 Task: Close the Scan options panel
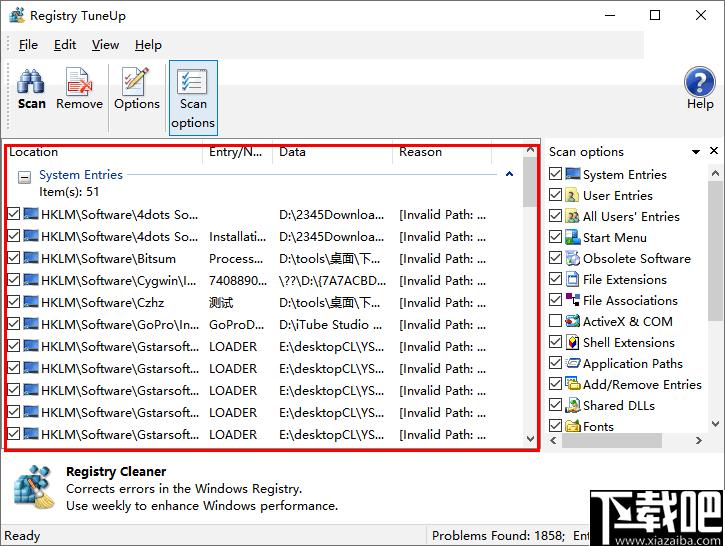pyautogui.click(x=714, y=151)
